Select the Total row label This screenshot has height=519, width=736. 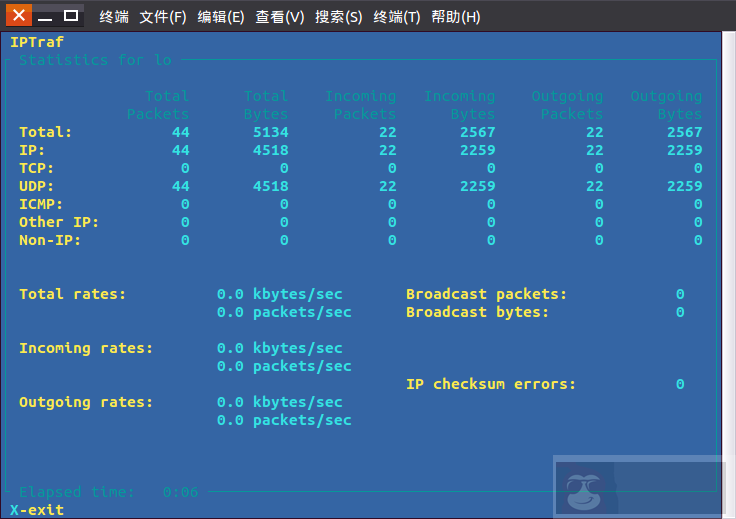[x=46, y=132]
